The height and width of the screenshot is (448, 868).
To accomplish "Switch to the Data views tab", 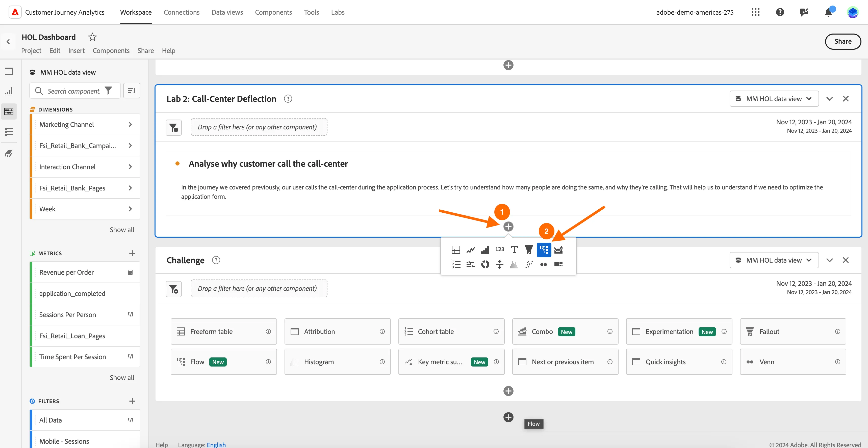I will pyautogui.click(x=227, y=12).
